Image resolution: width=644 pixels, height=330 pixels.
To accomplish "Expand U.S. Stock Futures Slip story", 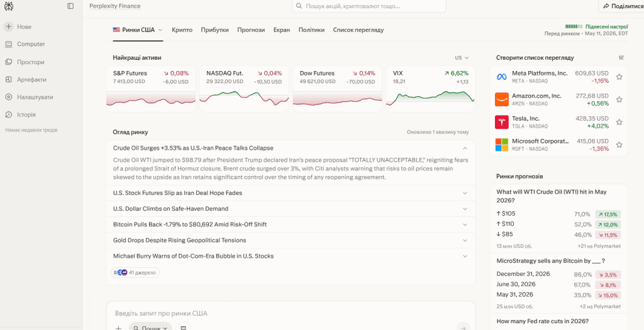I will tap(465, 193).
